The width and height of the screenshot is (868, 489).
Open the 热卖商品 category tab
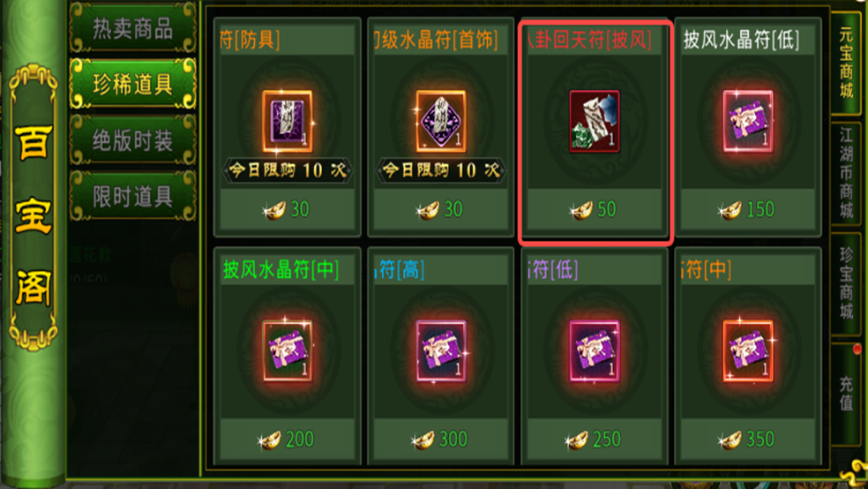[x=133, y=28]
